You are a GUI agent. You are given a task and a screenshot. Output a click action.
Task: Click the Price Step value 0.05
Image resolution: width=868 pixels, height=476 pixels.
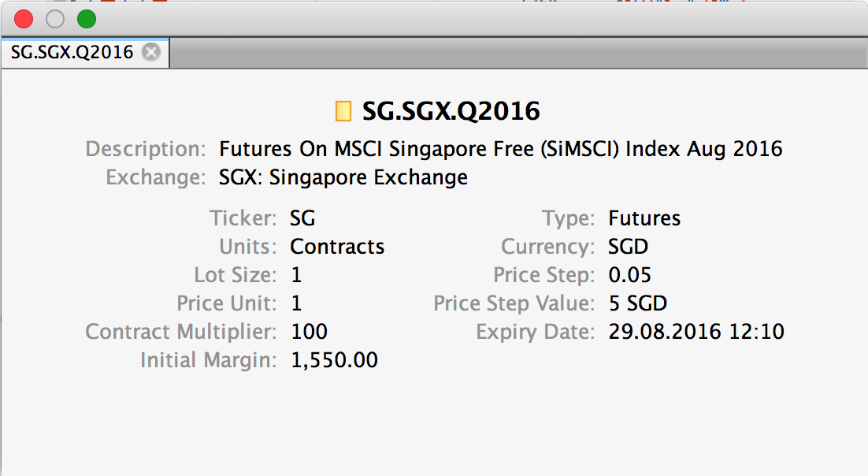(629, 275)
